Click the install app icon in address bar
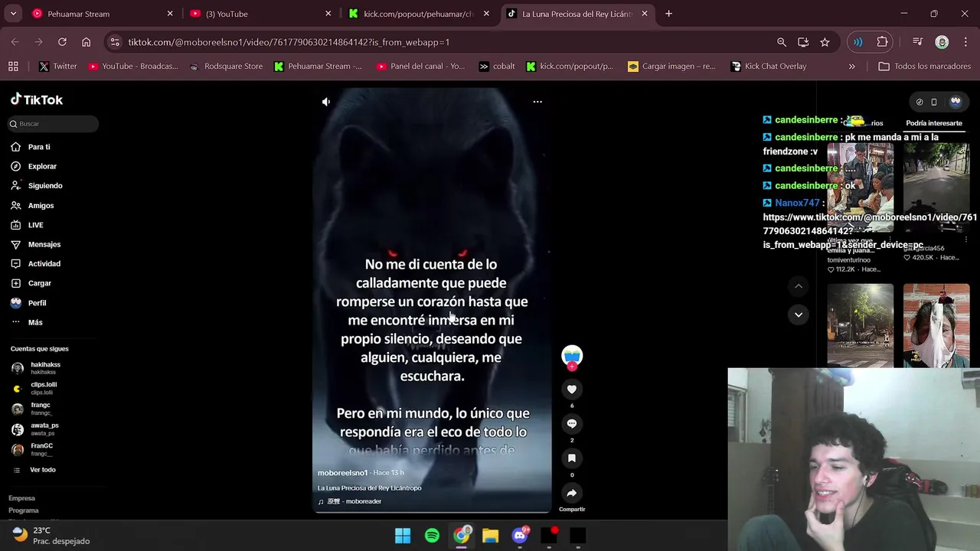This screenshot has width=980, height=551. (803, 42)
